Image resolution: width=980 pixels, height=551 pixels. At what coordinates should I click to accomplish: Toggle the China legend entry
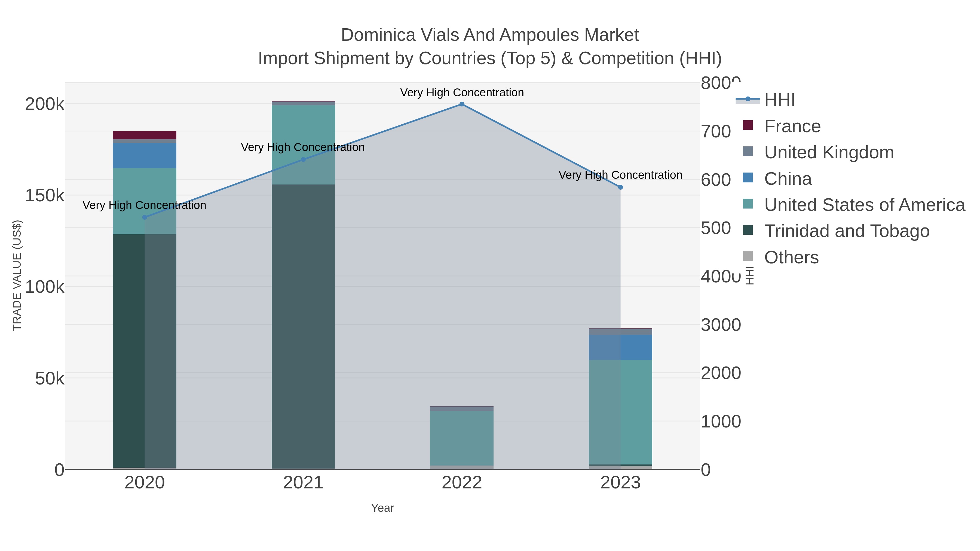777,179
